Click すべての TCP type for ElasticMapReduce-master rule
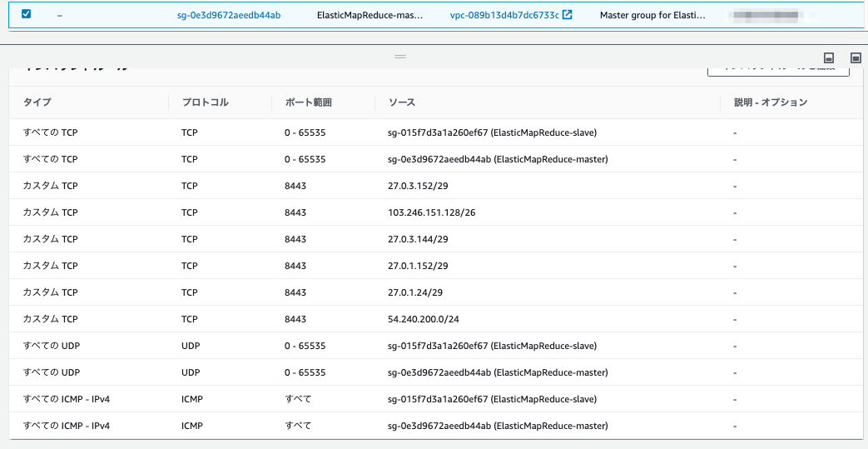The image size is (868, 449). pyautogui.click(x=51, y=160)
